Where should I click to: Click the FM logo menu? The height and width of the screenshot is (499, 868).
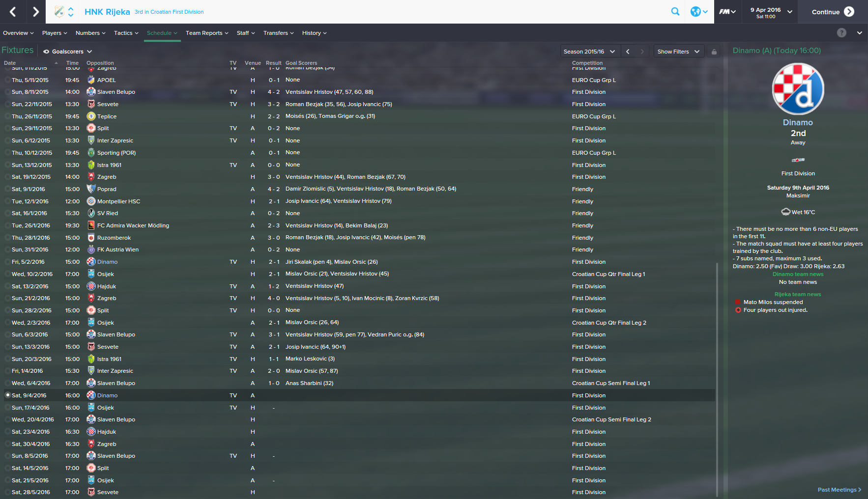tap(727, 12)
